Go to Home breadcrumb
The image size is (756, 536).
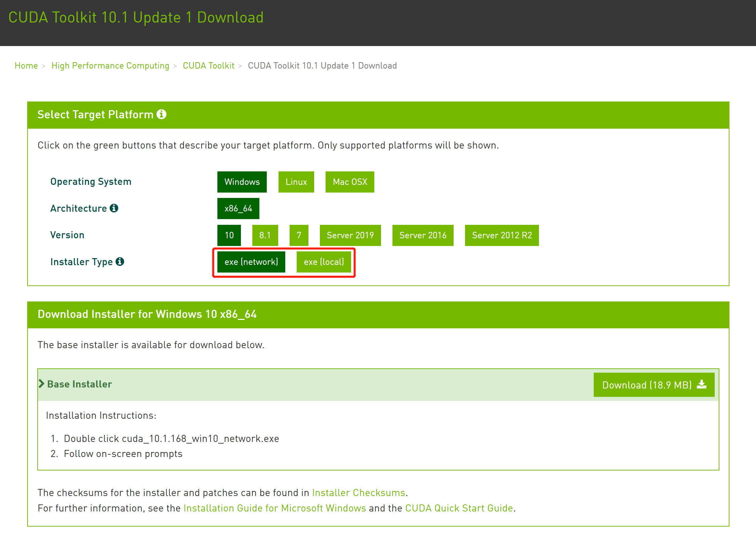point(26,66)
